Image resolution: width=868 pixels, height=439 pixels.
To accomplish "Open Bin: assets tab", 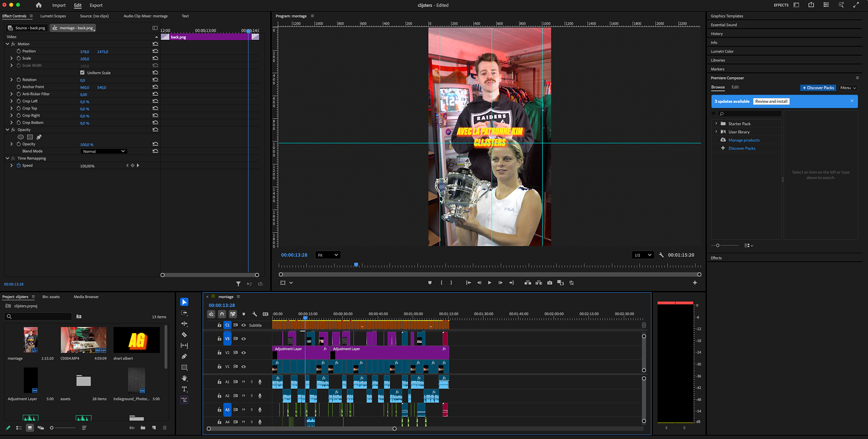I will click(51, 297).
